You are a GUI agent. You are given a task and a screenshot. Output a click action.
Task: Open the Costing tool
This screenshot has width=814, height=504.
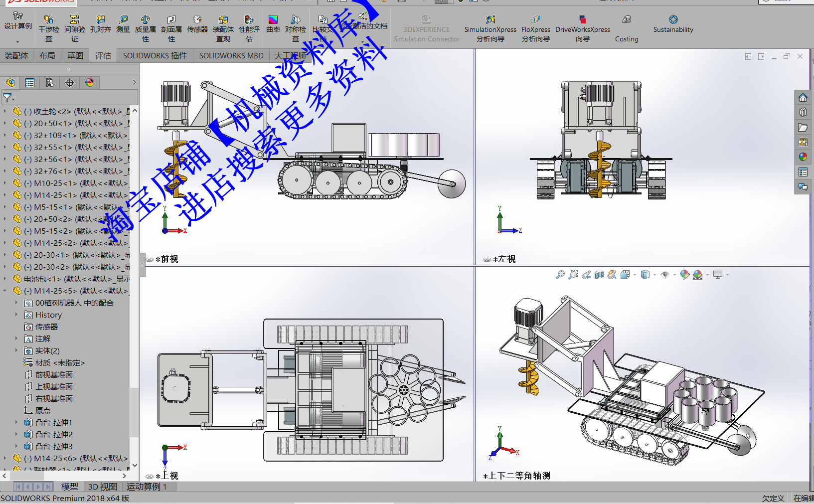tap(627, 28)
